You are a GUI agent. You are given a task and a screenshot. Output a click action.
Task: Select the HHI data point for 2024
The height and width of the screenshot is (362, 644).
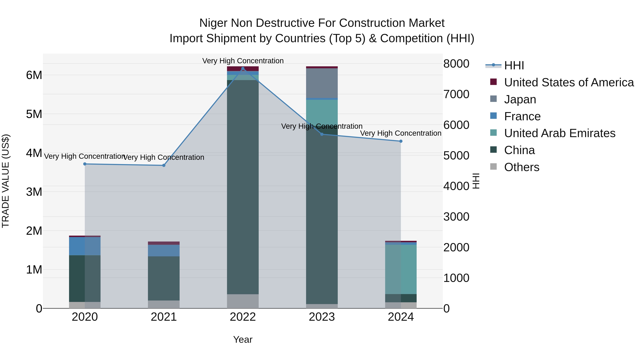point(401,141)
